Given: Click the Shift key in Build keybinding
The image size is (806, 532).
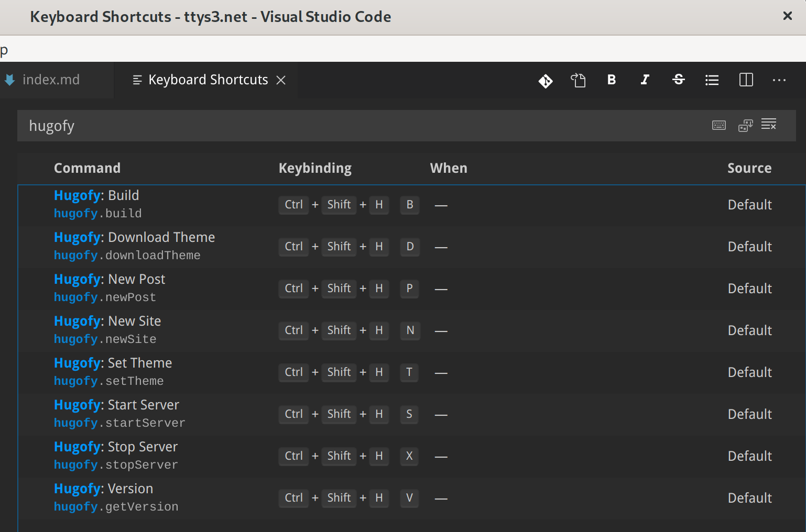Looking at the screenshot, I should (x=339, y=205).
